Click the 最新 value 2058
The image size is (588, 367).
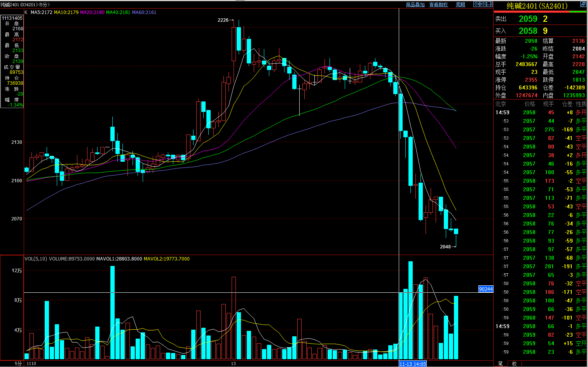531,41
